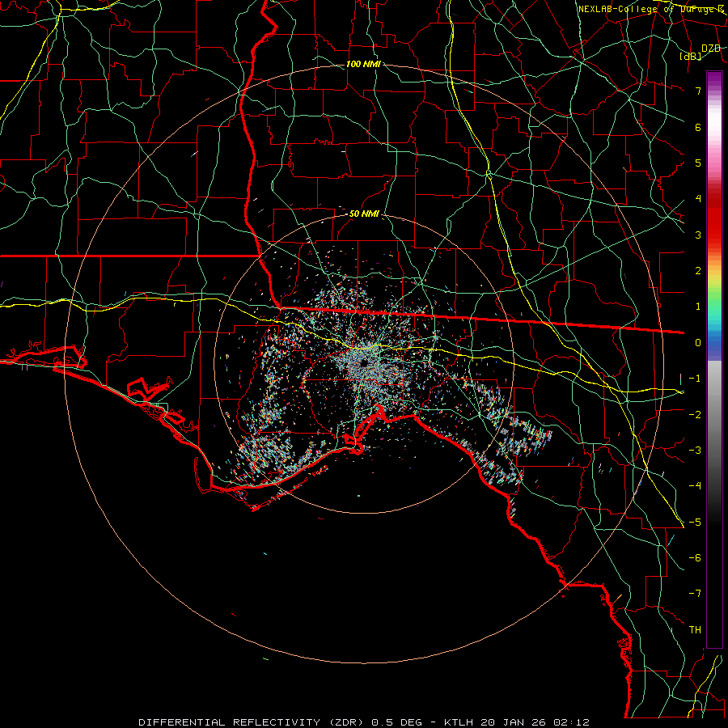Select the -1 dB scale label
The width and height of the screenshot is (728, 728).
[x=695, y=379]
